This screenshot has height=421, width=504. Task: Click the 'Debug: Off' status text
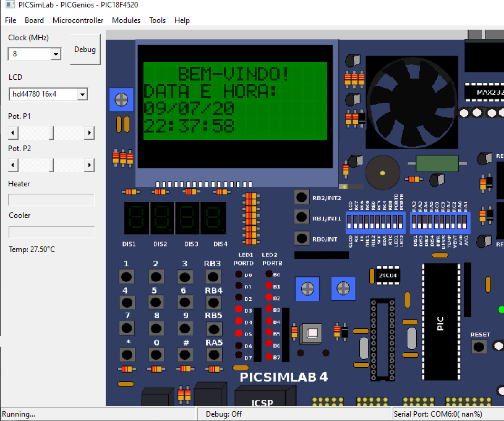click(224, 414)
